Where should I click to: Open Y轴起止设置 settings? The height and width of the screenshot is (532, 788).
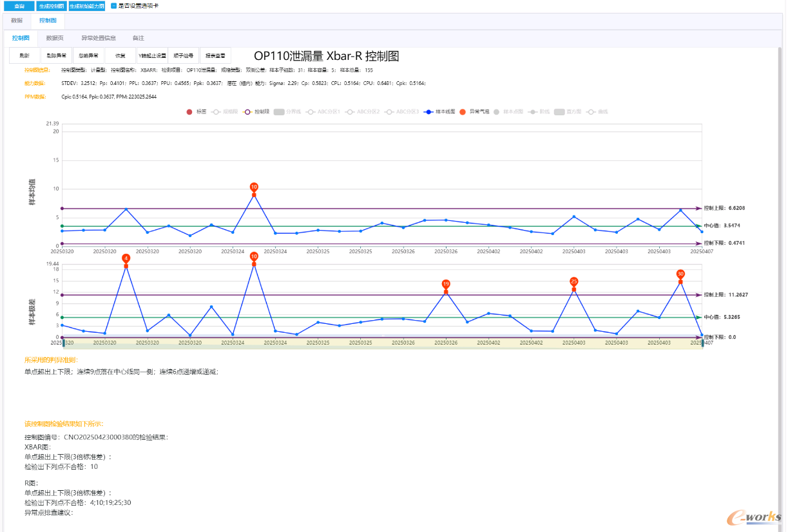click(152, 56)
